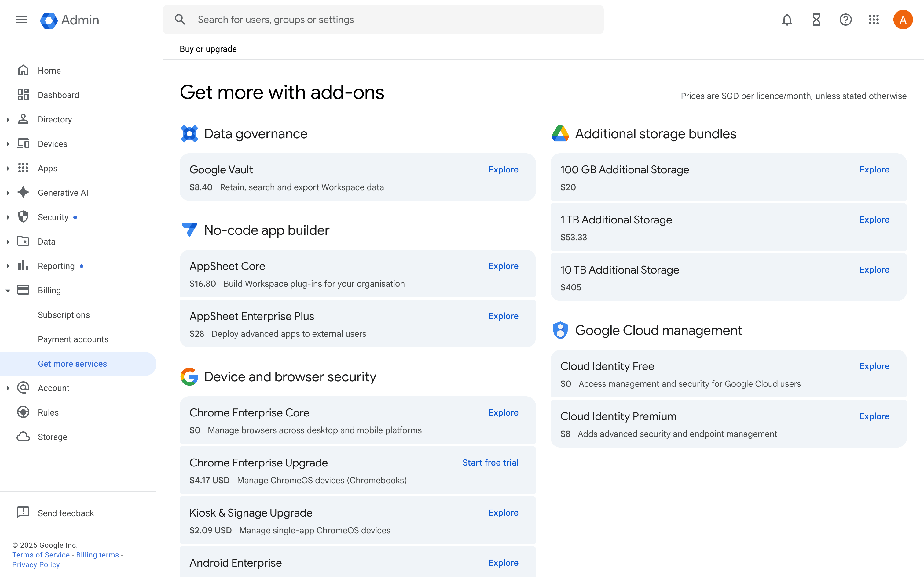Click the Admin hexagon logo
The width and height of the screenshot is (924, 577).
tap(49, 20)
